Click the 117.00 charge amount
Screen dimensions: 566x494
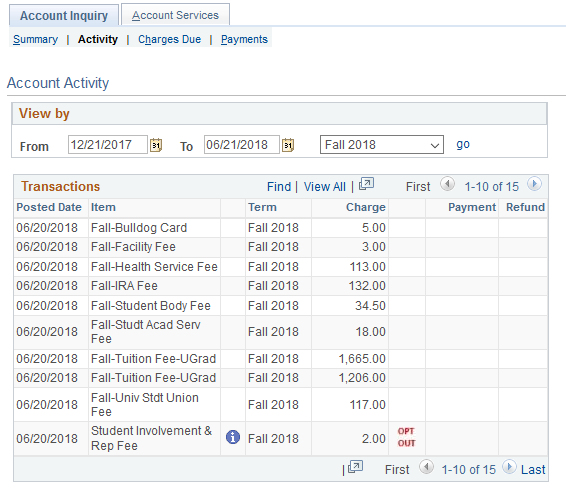(367, 405)
